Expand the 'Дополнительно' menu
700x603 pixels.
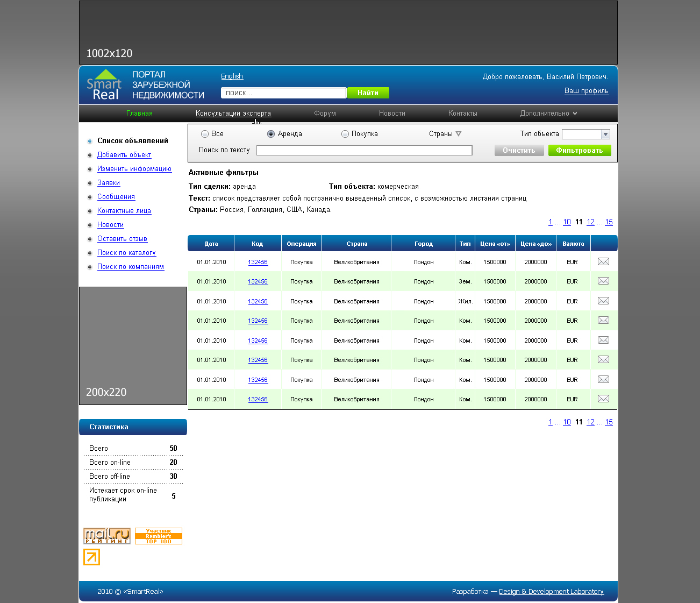click(548, 113)
